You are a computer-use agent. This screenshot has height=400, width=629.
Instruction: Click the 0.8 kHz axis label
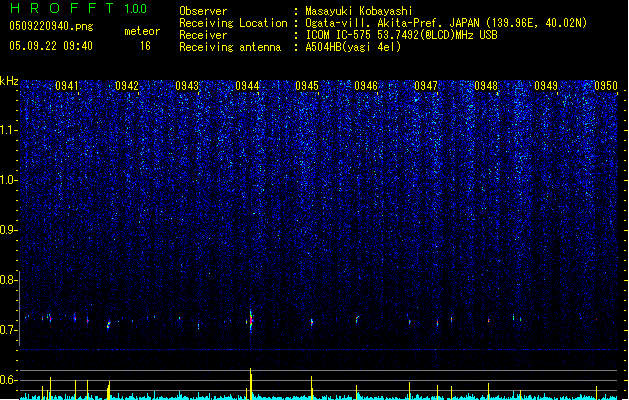(x=9, y=280)
